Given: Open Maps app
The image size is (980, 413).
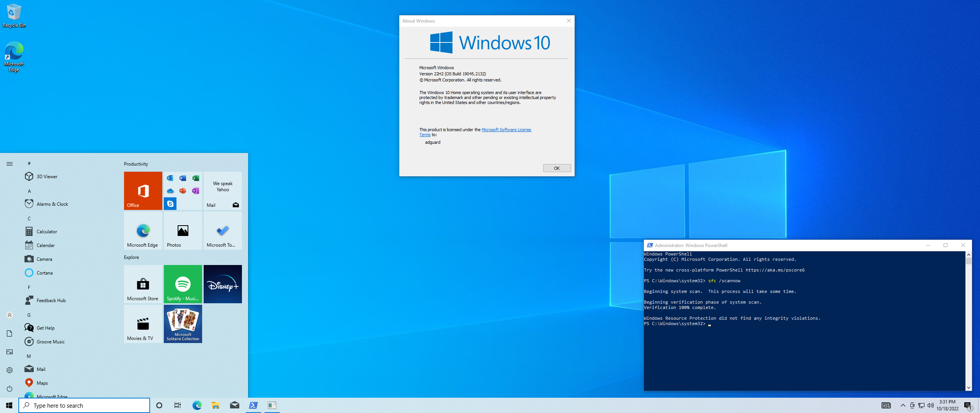Looking at the screenshot, I should click(69, 383).
